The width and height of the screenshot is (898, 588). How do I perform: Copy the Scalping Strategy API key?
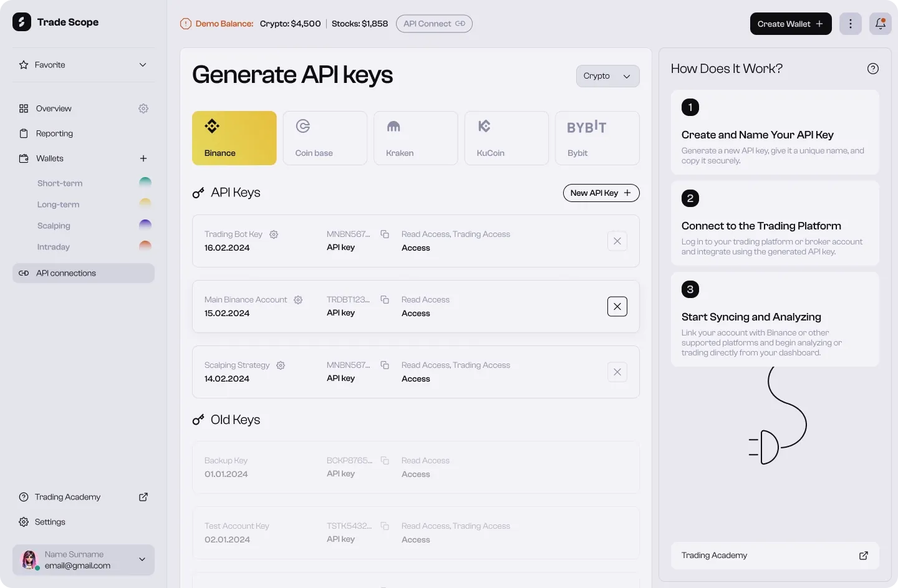[x=385, y=365]
